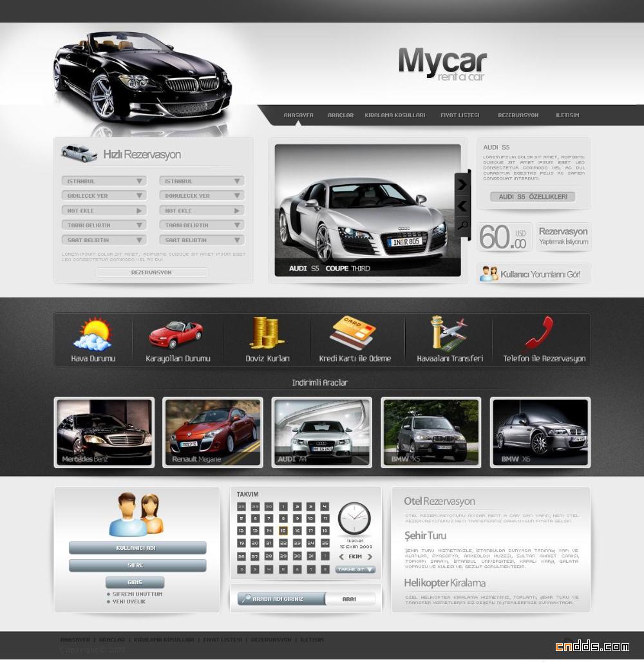Click the 60.00 USD price box

pyautogui.click(x=505, y=237)
